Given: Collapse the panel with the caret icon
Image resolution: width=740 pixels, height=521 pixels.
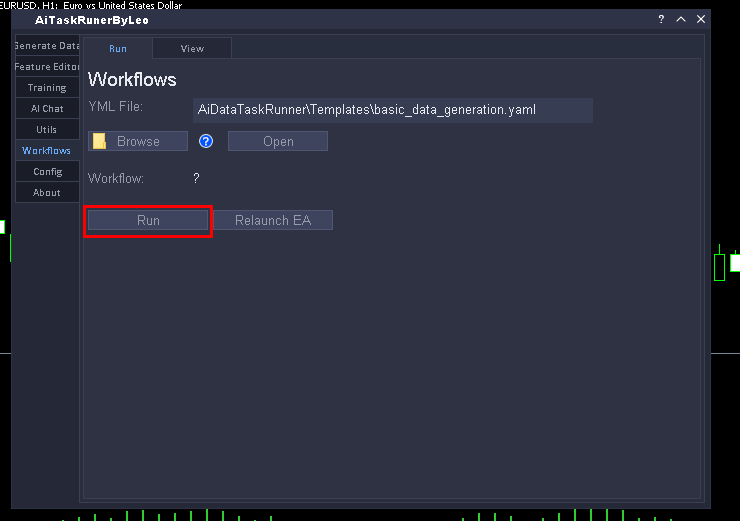Looking at the screenshot, I should point(681,19).
